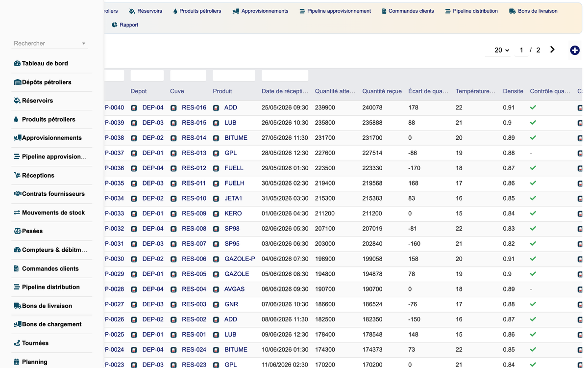Click the current page number field

[x=521, y=50]
